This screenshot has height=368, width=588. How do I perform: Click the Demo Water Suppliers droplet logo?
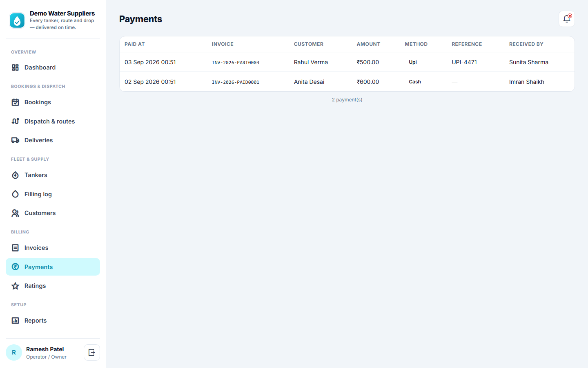pos(17,20)
